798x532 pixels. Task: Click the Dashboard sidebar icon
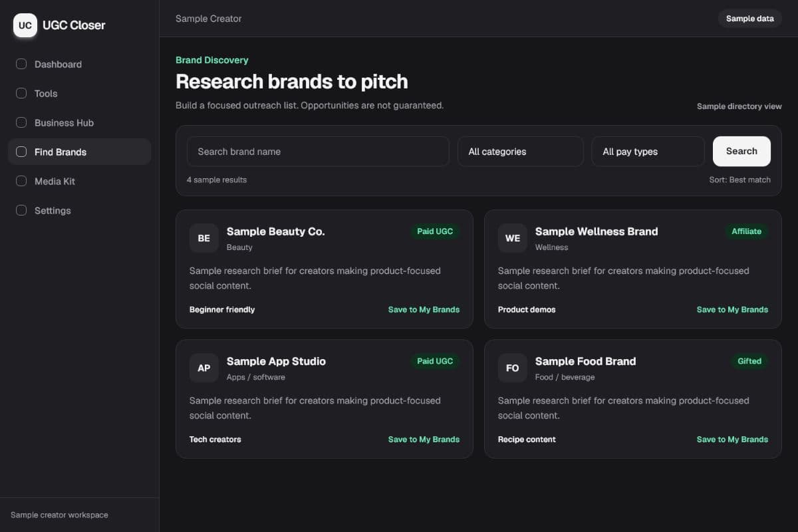point(21,65)
